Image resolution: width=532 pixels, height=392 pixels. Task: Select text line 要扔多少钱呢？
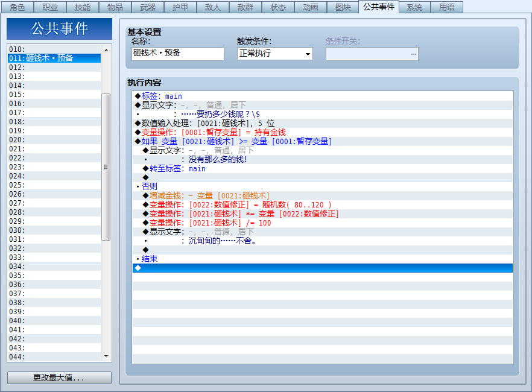pyautogui.click(x=323, y=114)
